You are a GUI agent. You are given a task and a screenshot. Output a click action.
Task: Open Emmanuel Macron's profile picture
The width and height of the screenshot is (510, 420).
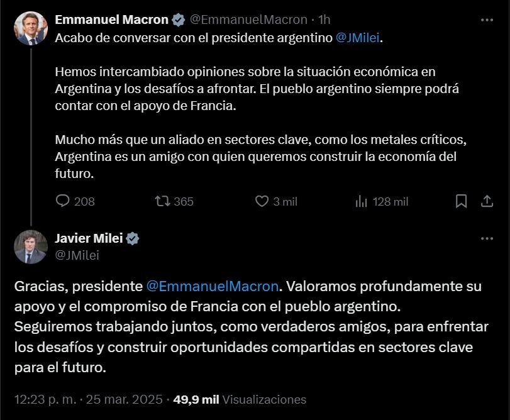pyautogui.click(x=30, y=29)
